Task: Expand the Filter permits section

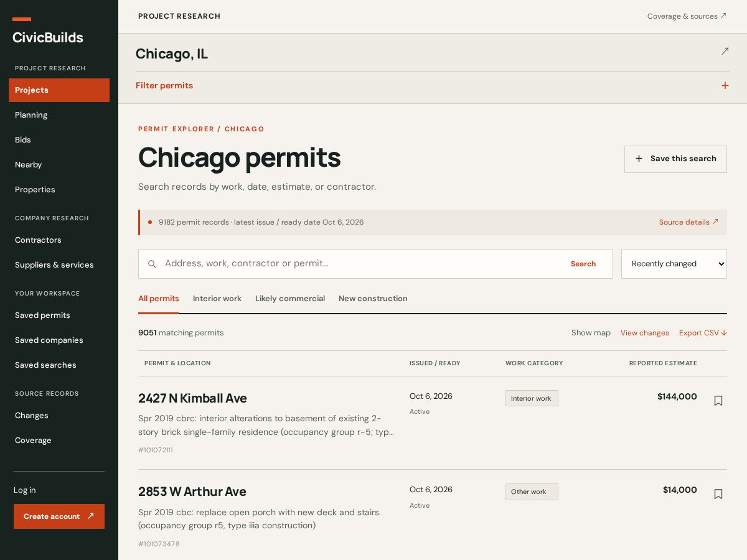Action: (432, 86)
